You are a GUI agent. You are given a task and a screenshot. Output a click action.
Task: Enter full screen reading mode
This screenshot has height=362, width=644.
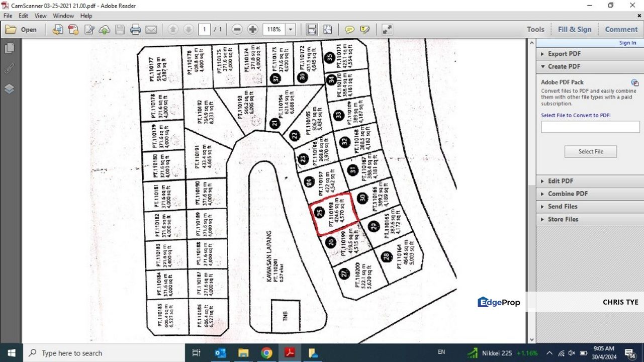click(386, 29)
